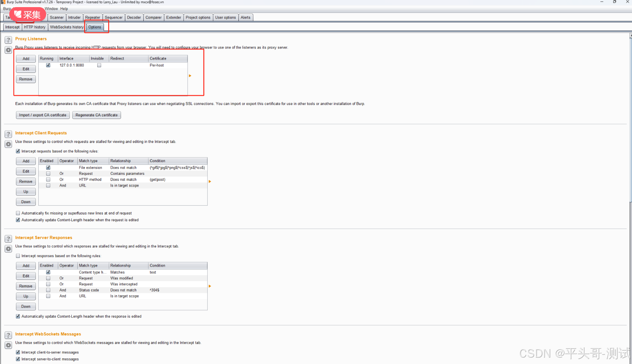The image size is (632, 364).
Task: Click Regenerate CA certificate
Action: 97,115
